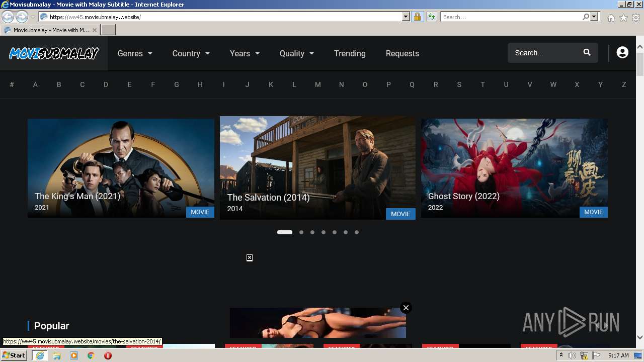
Task: Open the IE Tools gear icon
Action: [636, 18]
